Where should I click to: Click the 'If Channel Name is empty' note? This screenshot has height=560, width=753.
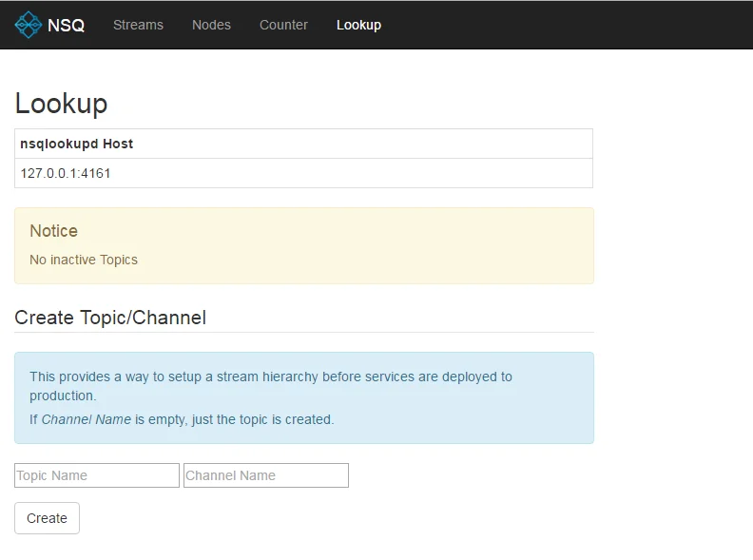(182, 419)
